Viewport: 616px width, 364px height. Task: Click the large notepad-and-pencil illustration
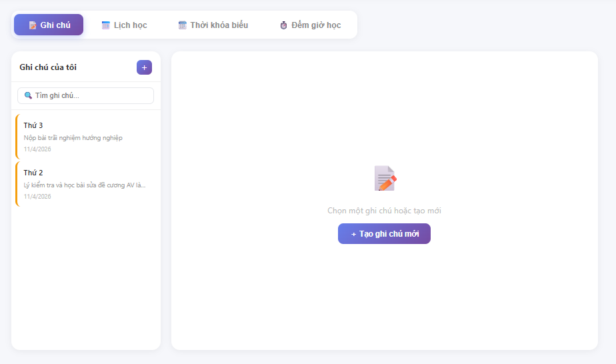385,179
